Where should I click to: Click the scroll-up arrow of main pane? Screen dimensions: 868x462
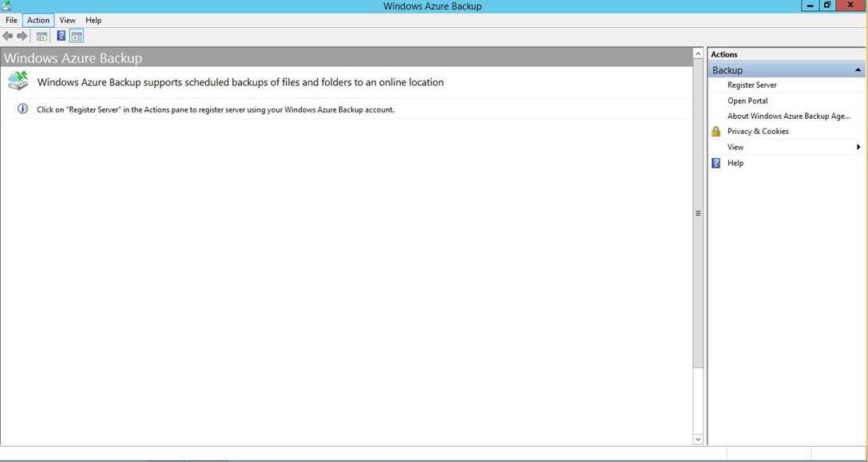point(698,53)
